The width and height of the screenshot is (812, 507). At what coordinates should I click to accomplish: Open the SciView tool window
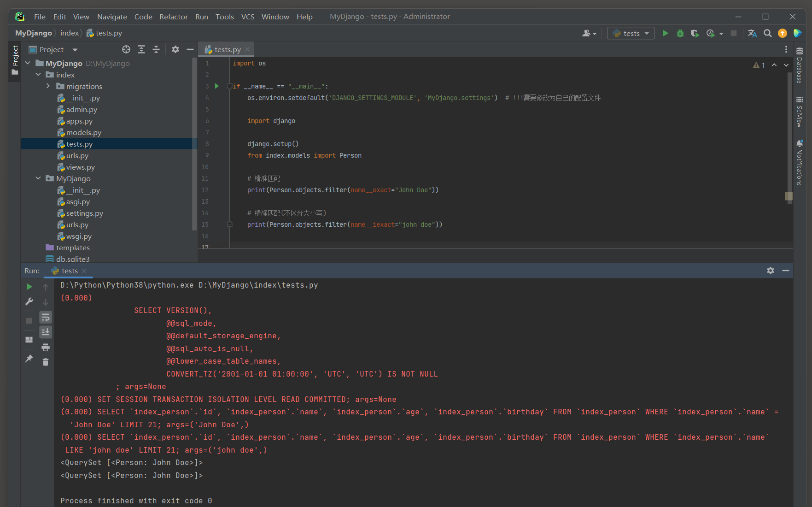coord(800,112)
